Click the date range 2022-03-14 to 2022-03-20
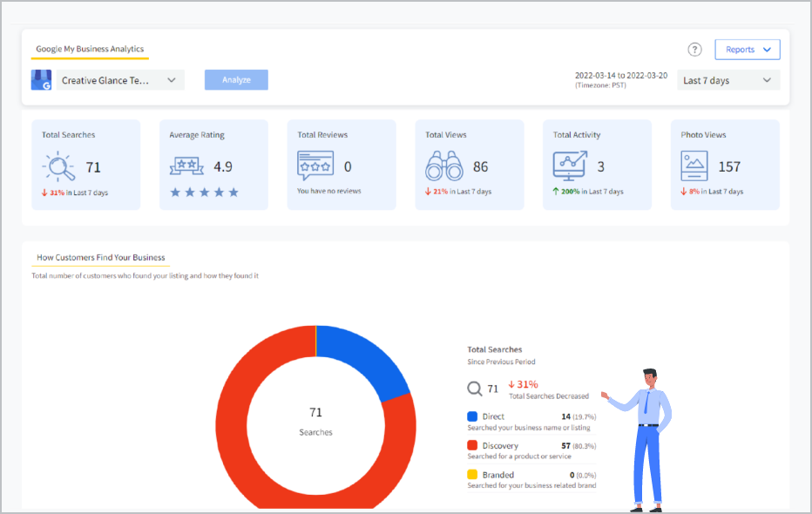The image size is (812, 514). tap(621, 76)
